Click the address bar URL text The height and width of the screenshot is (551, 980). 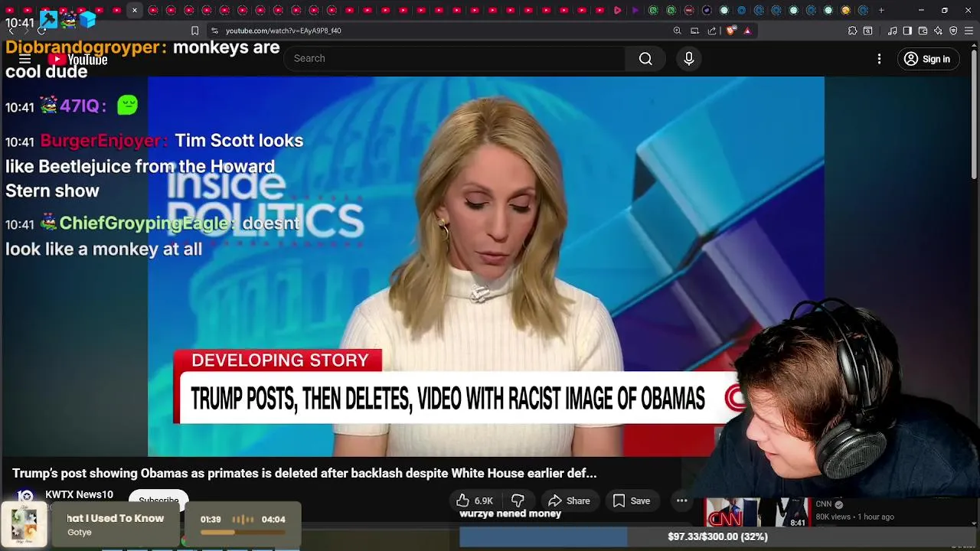(x=283, y=31)
